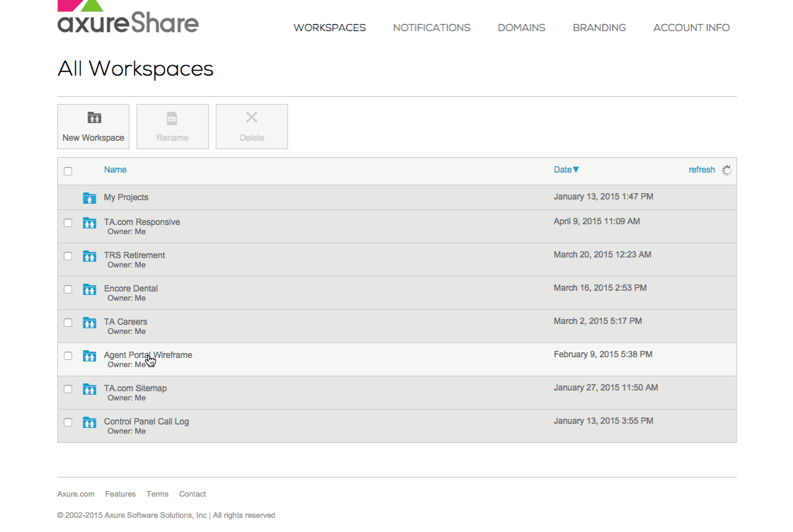This screenshot has height=532, width=793.
Task: Click the folder icon for TA.com Responsive
Action: click(x=89, y=222)
